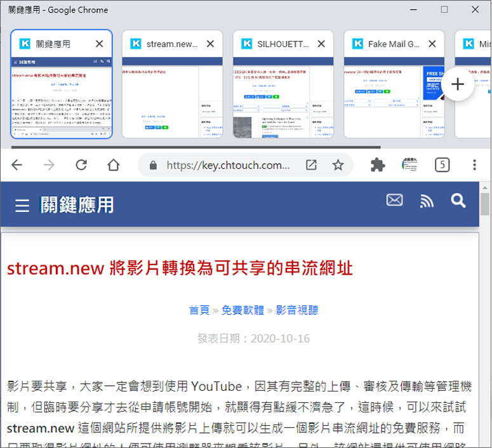Image resolution: width=492 pixels, height=448 pixels.
Task: Click the page vertical scrollbar thumb
Action: click(485, 204)
